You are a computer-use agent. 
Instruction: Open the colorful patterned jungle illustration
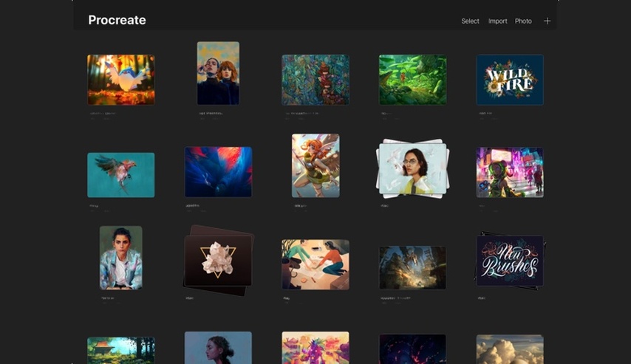tap(315, 80)
